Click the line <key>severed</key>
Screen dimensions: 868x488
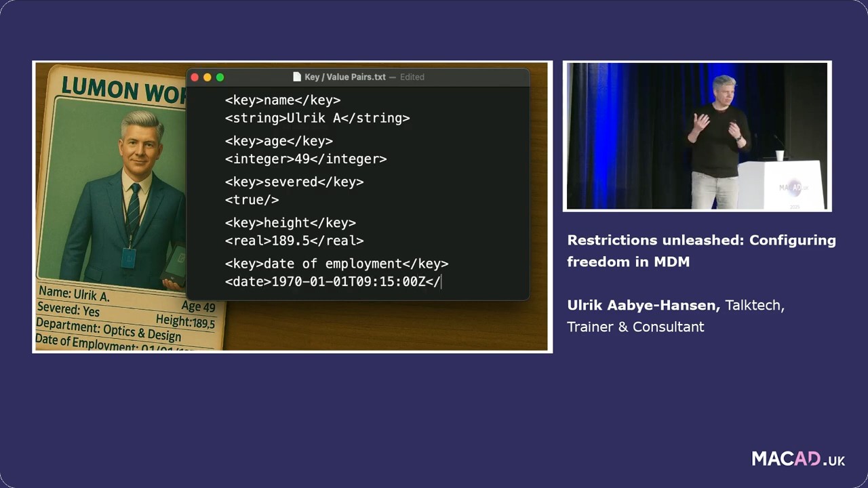pos(294,182)
